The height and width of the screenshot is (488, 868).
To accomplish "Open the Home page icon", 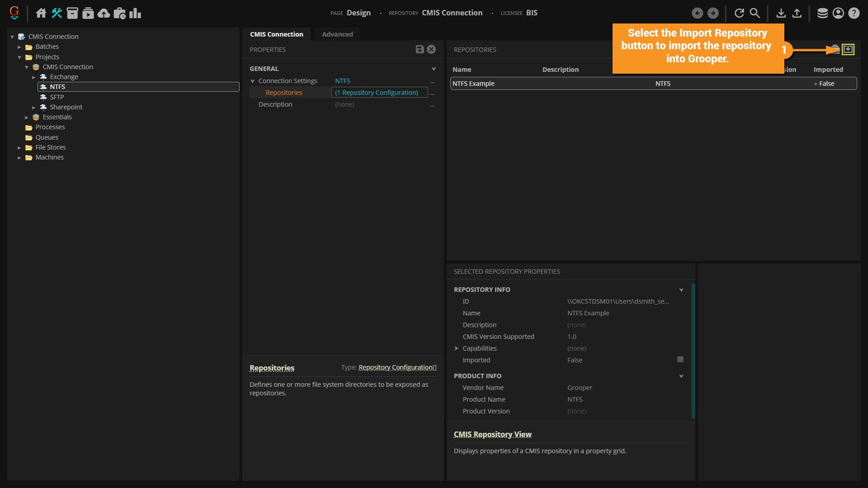I will 41,13.
